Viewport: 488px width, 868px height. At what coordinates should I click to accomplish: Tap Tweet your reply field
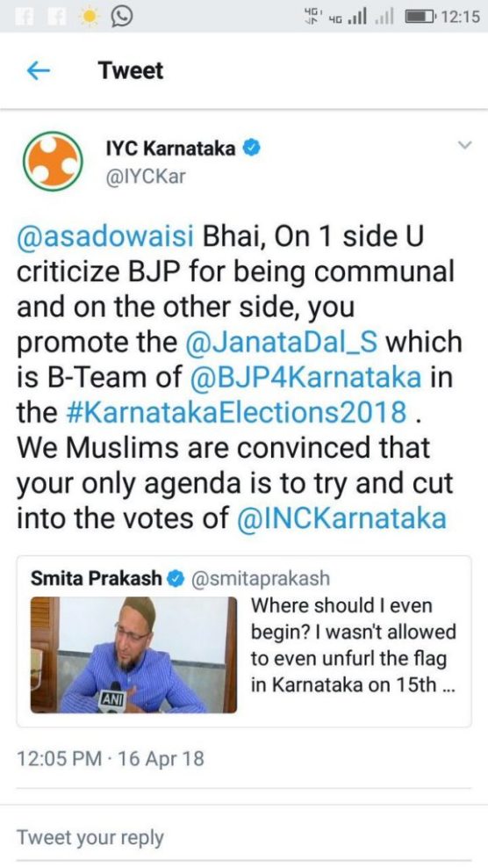pos(243,837)
